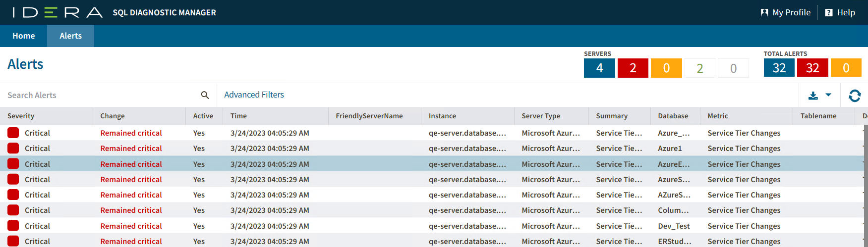The width and height of the screenshot is (868, 247).
Task: Open My Profile link
Action: click(791, 12)
